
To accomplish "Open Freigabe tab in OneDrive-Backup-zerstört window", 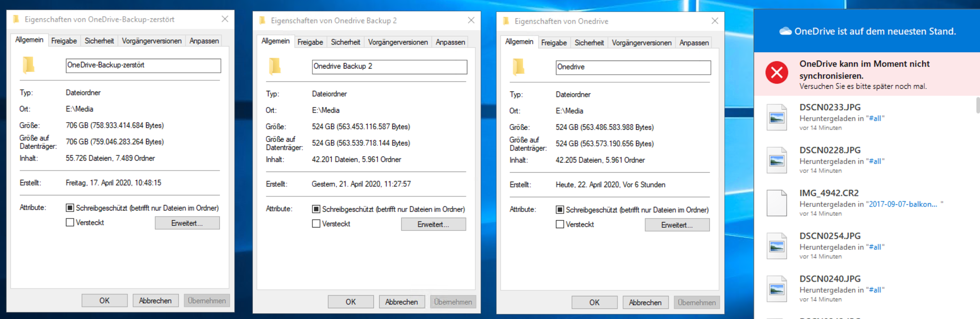I will [64, 41].
